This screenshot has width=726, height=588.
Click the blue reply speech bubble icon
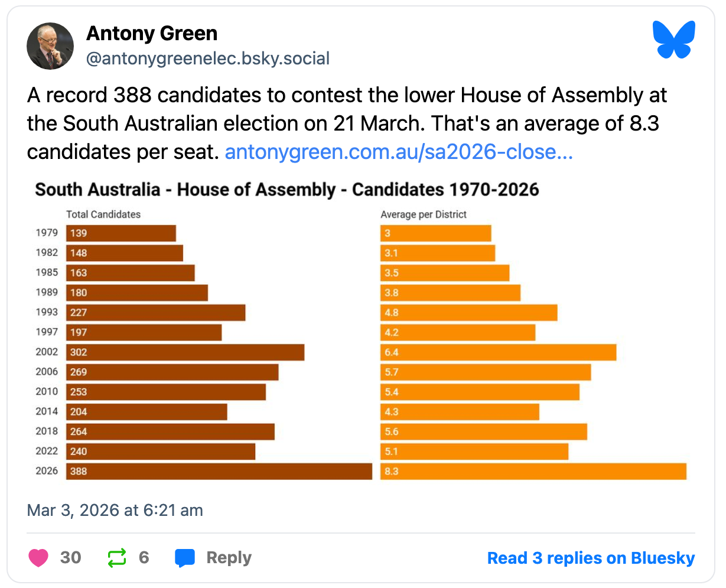(x=185, y=558)
